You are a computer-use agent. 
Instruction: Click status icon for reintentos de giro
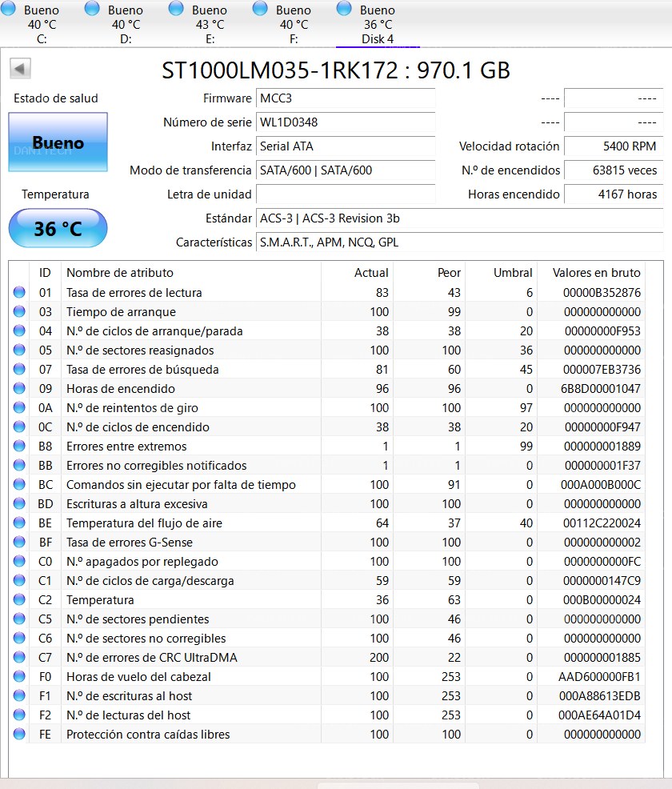coord(19,407)
